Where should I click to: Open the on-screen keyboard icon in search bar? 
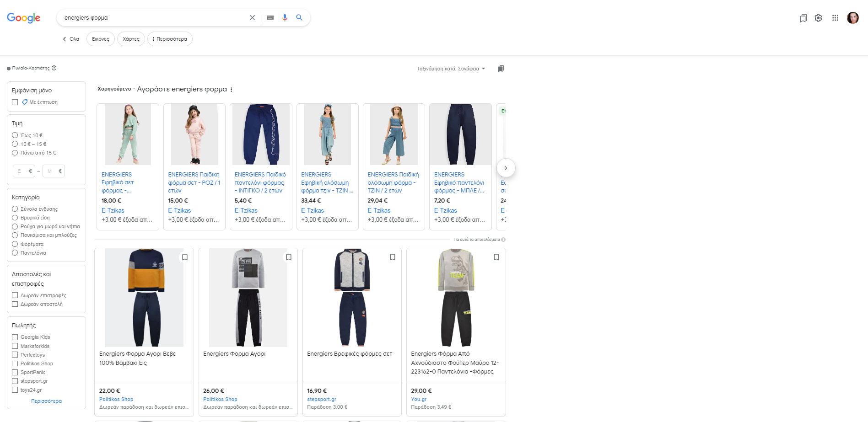270,18
